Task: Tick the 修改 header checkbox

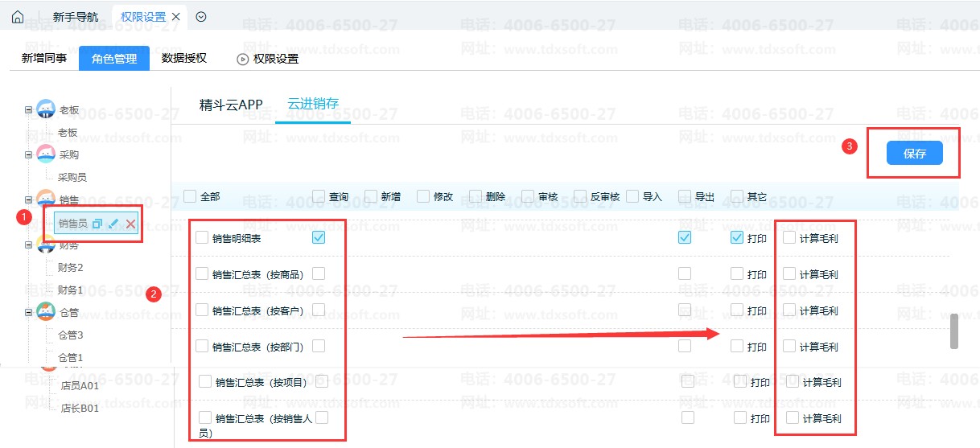Action: pyautogui.click(x=423, y=195)
